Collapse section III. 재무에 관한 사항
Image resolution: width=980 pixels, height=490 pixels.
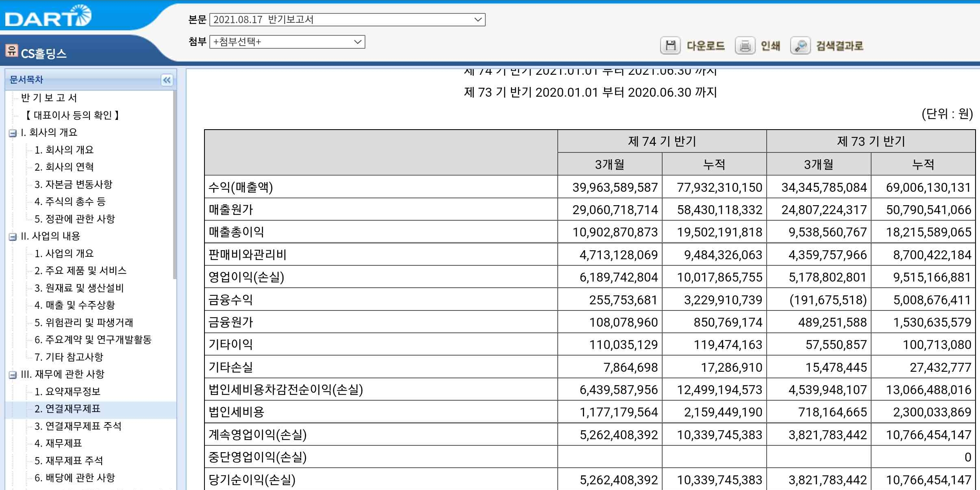click(x=13, y=375)
